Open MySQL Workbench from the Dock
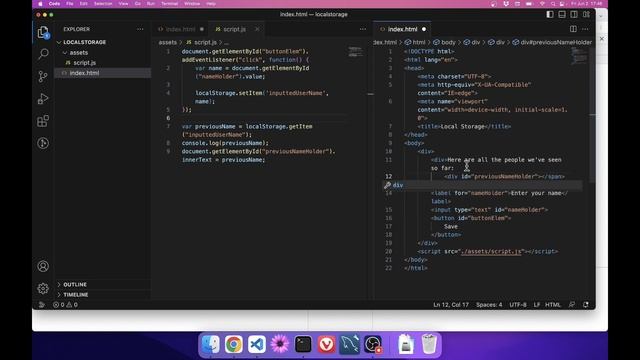Viewport: 640px width, 360px height. tap(349, 344)
